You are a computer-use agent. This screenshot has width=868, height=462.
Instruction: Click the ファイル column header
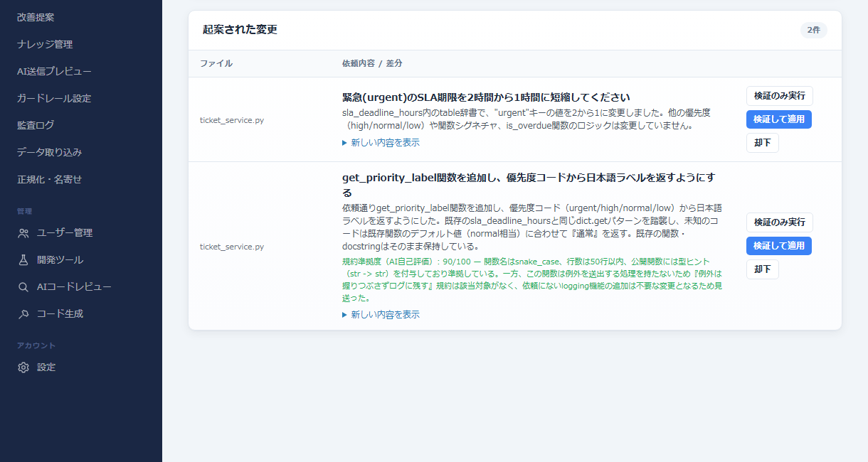pos(216,63)
